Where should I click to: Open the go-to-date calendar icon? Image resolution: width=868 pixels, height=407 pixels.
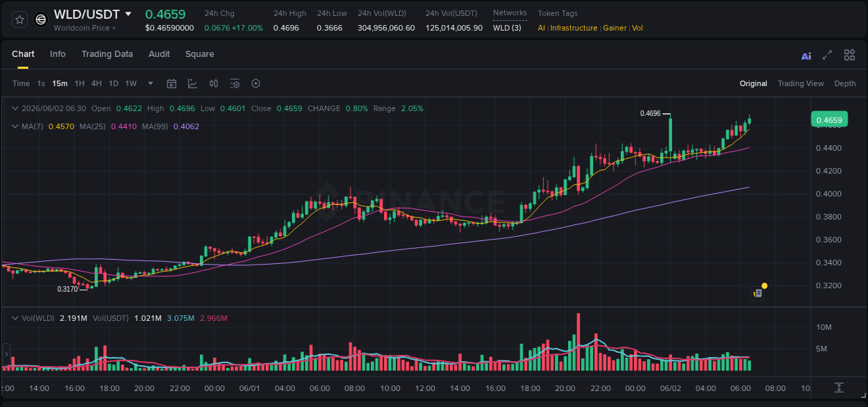point(172,83)
